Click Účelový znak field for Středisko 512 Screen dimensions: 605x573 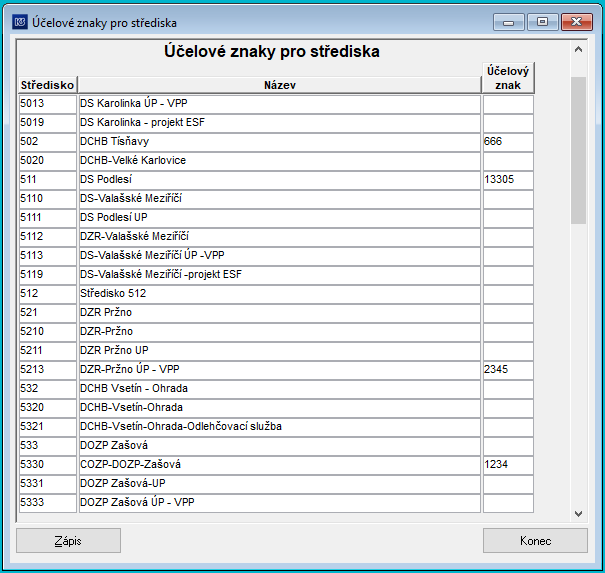tap(508, 294)
